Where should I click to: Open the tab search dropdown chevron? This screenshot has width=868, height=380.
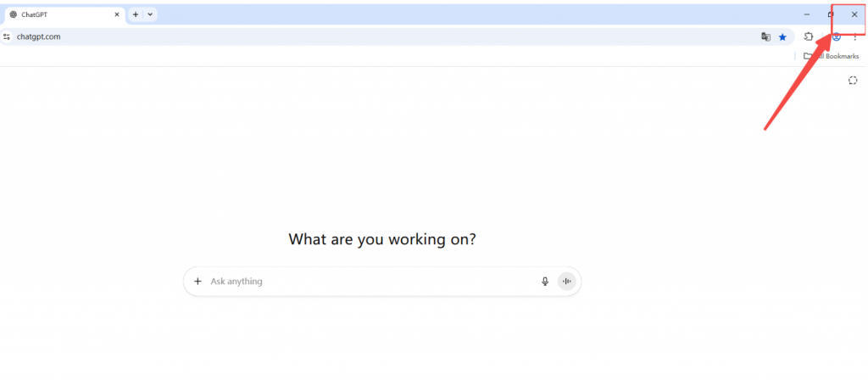click(150, 14)
